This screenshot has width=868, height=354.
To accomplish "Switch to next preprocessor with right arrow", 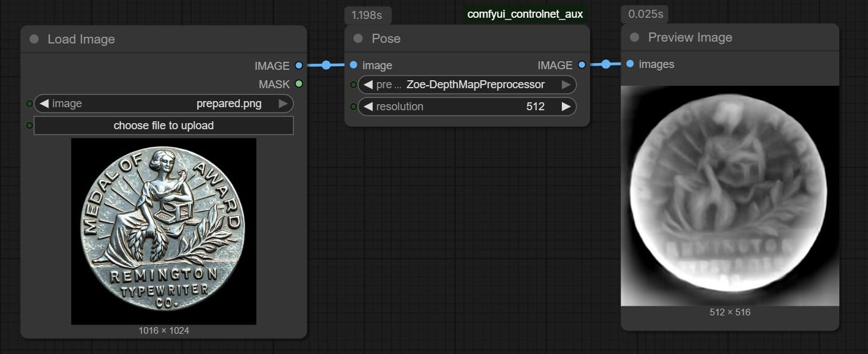I will pos(566,85).
